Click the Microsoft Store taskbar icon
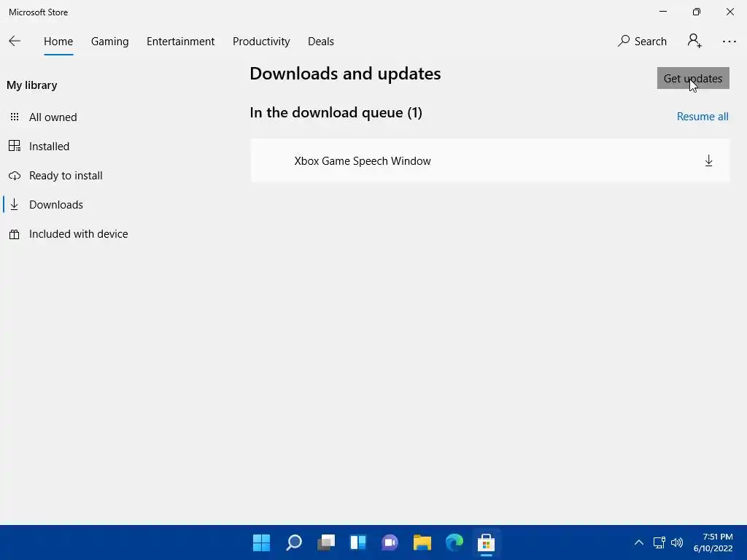Viewport: 747px width, 560px height. [x=486, y=542]
